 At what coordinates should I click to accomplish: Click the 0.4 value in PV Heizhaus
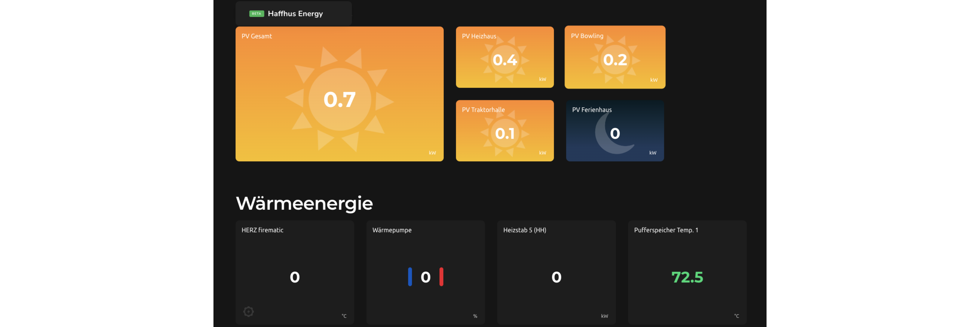click(x=505, y=60)
